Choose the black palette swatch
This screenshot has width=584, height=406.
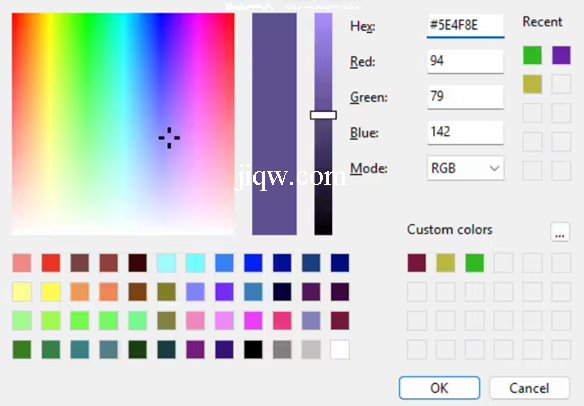253,349
